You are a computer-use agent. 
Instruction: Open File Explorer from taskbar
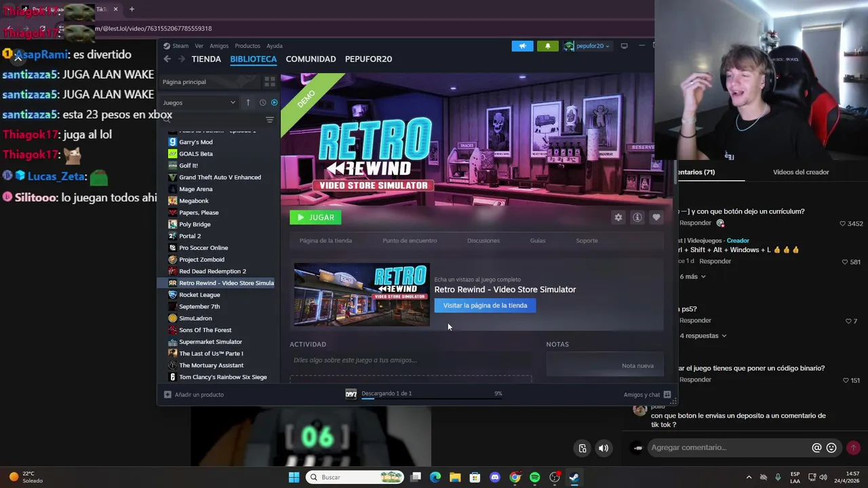tap(455, 477)
